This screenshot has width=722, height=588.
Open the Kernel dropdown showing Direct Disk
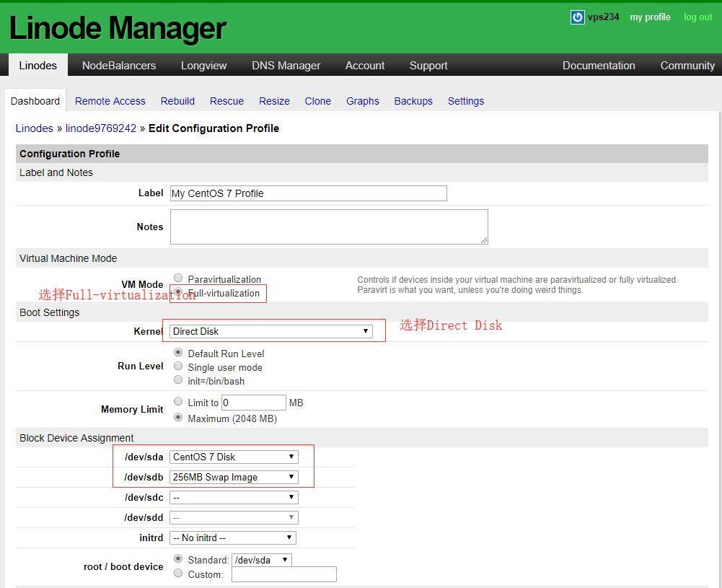pyautogui.click(x=271, y=331)
